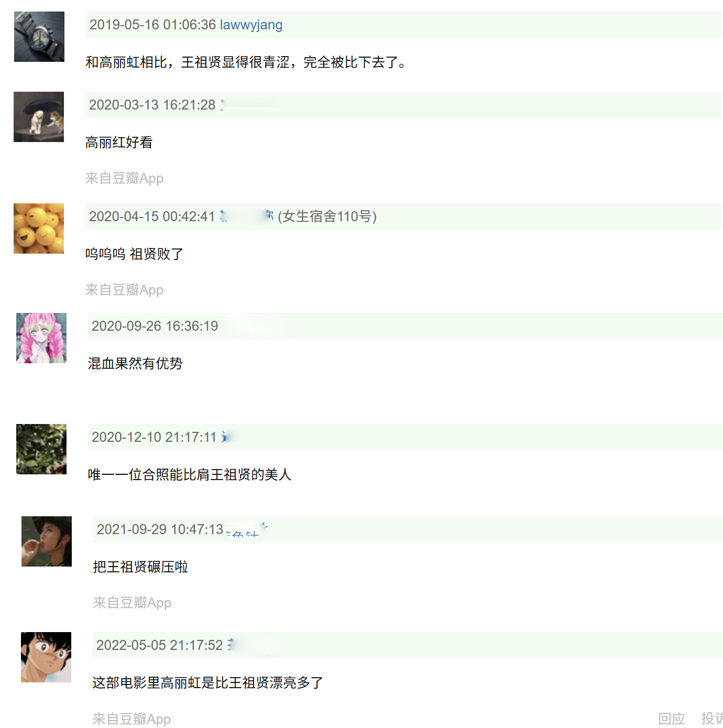Click blurred username beside 2020-03-13 16:21:28

coord(250,105)
